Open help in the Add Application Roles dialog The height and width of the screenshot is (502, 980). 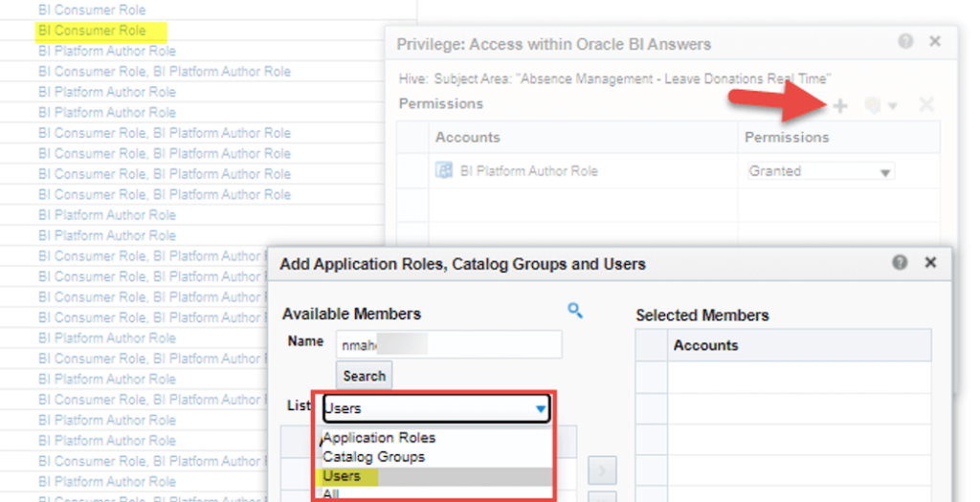click(x=900, y=262)
